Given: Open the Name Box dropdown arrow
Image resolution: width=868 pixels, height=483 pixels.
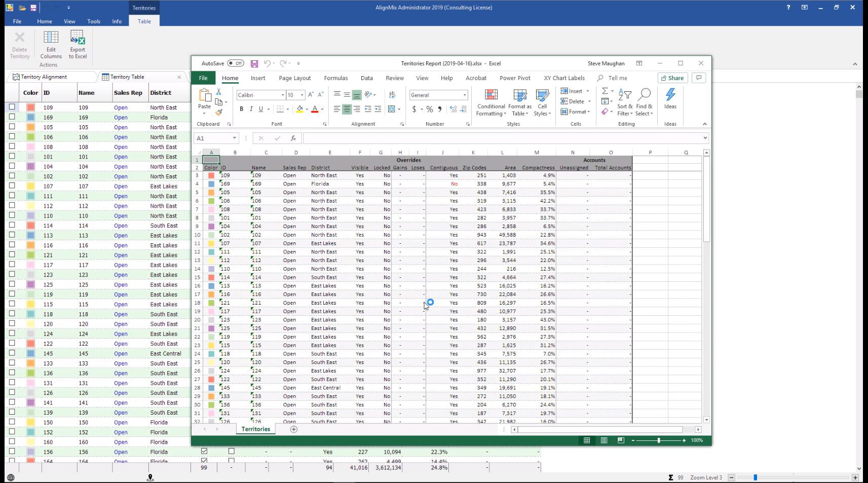Looking at the screenshot, I should tap(234, 138).
